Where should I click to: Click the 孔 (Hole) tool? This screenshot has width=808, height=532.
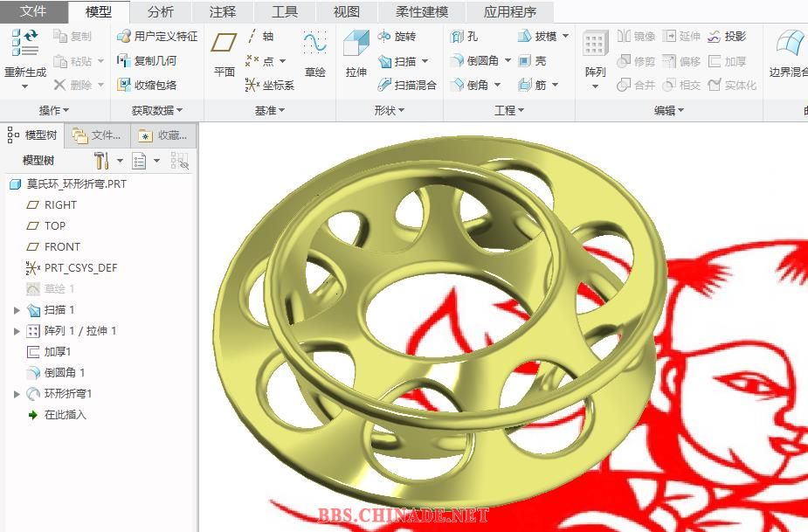464,37
